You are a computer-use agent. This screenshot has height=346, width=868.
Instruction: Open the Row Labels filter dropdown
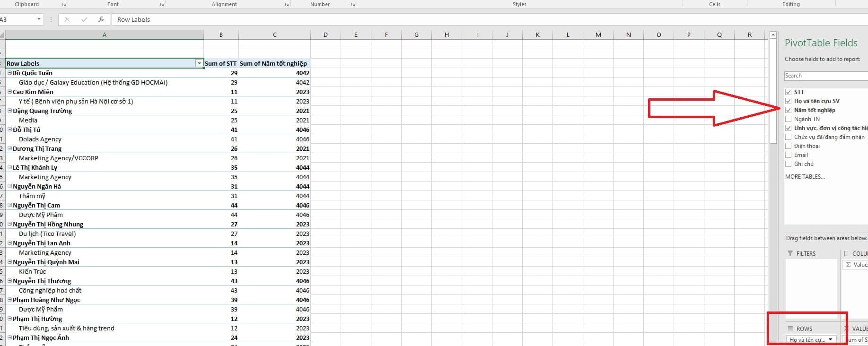tap(199, 63)
